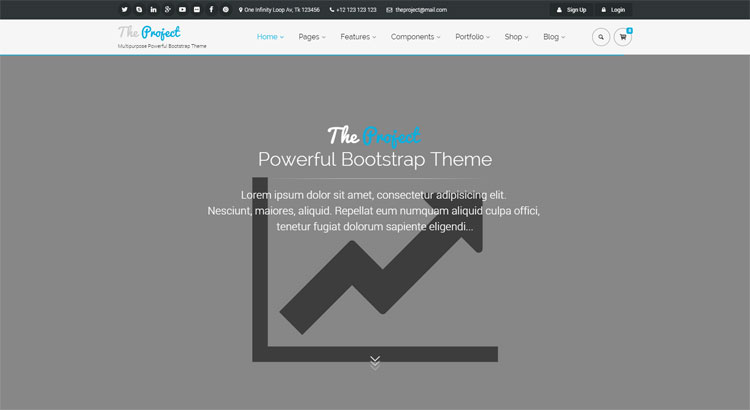The height and width of the screenshot is (410, 750).
Task: Open the Shop menu
Action: point(516,37)
